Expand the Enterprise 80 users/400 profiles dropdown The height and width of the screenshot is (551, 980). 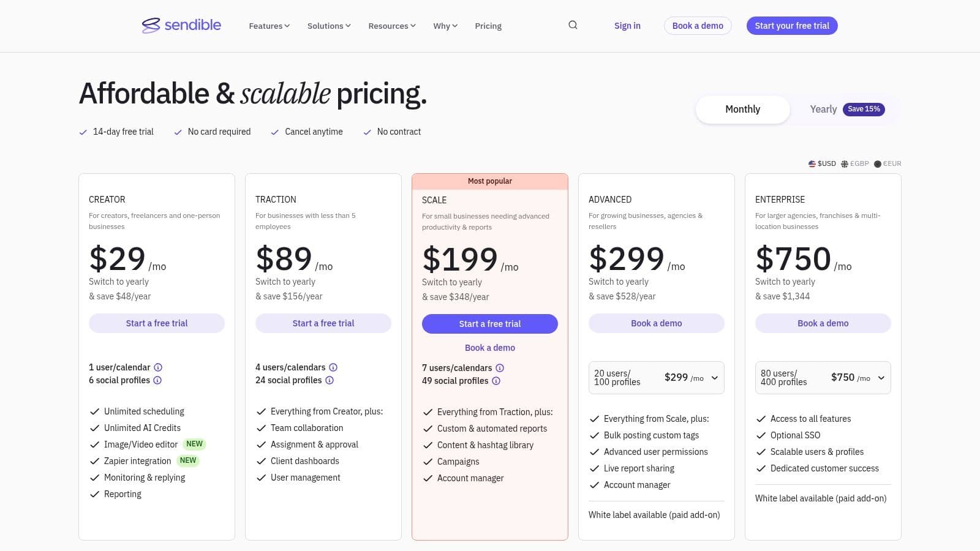(881, 378)
